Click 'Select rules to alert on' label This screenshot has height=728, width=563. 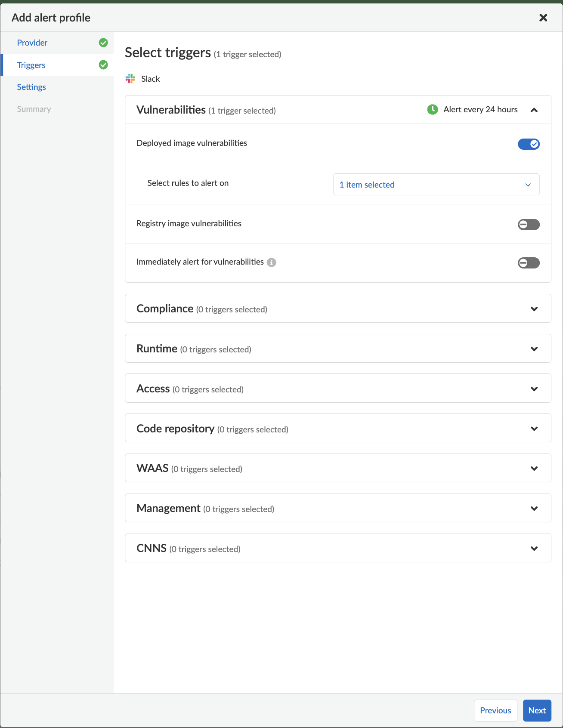tap(188, 183)
